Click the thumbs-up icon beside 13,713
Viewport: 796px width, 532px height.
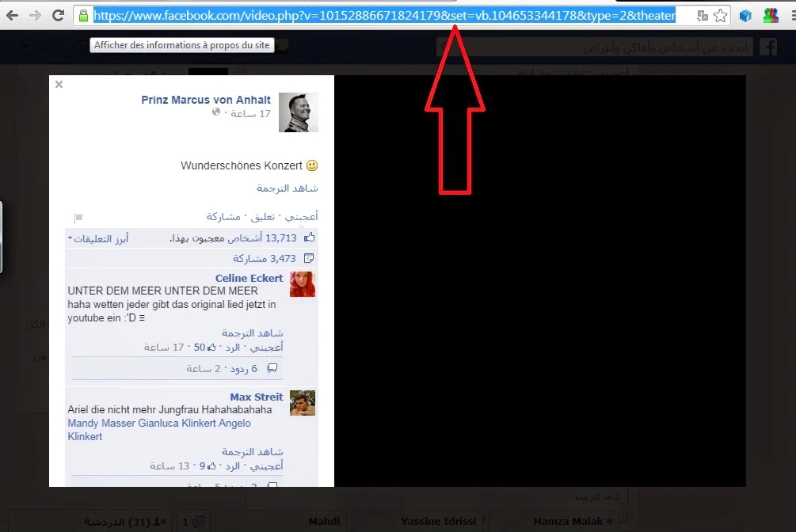click(309, 237)
